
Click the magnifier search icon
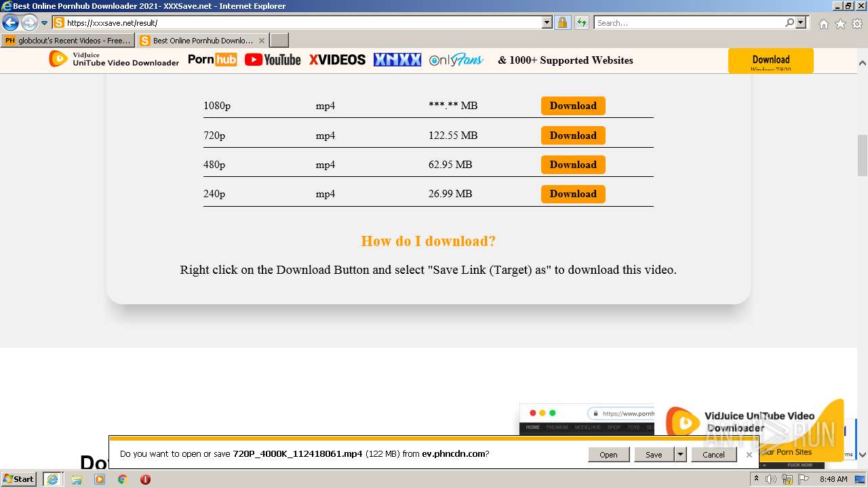[789, 22]
